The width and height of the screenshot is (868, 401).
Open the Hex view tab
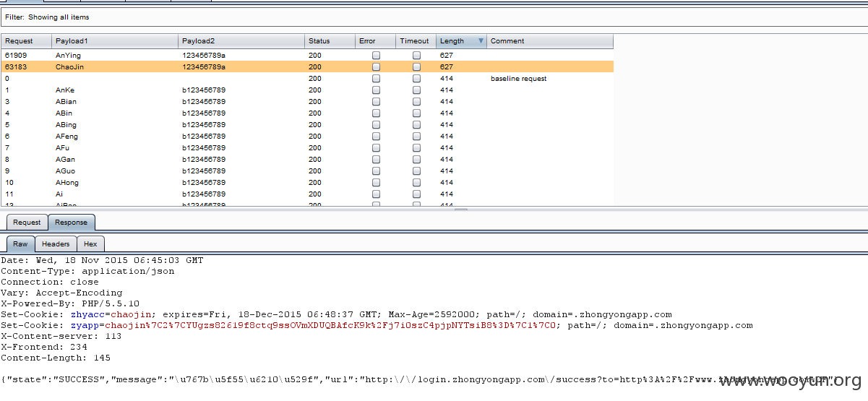coord(91,244)
